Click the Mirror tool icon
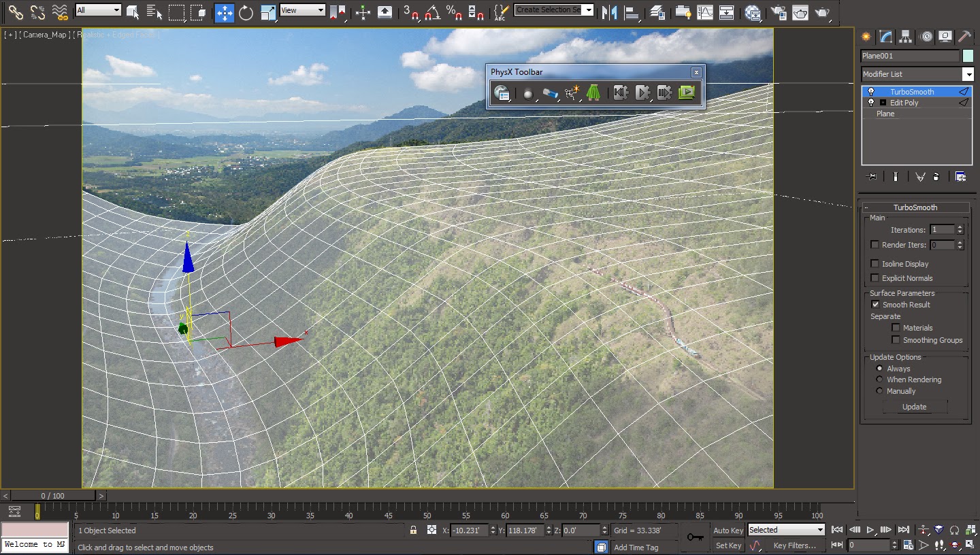This screenshot has width=980, height=555. (610, 12)
